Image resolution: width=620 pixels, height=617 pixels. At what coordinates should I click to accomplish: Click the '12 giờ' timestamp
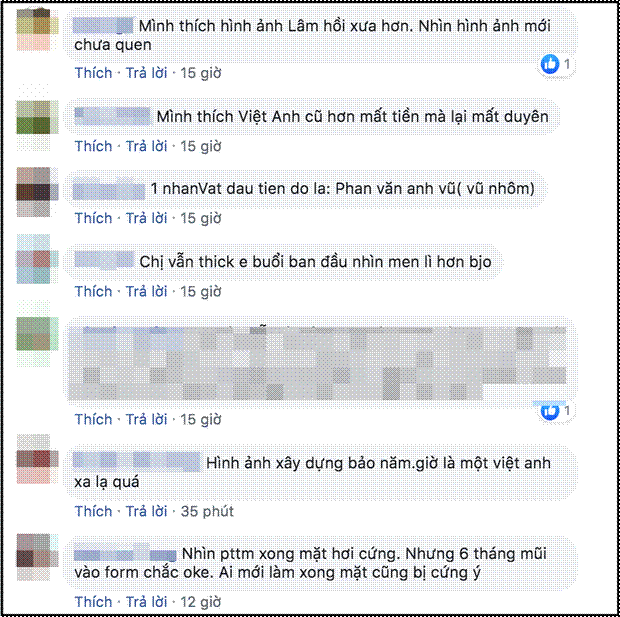tap(201, 602)
